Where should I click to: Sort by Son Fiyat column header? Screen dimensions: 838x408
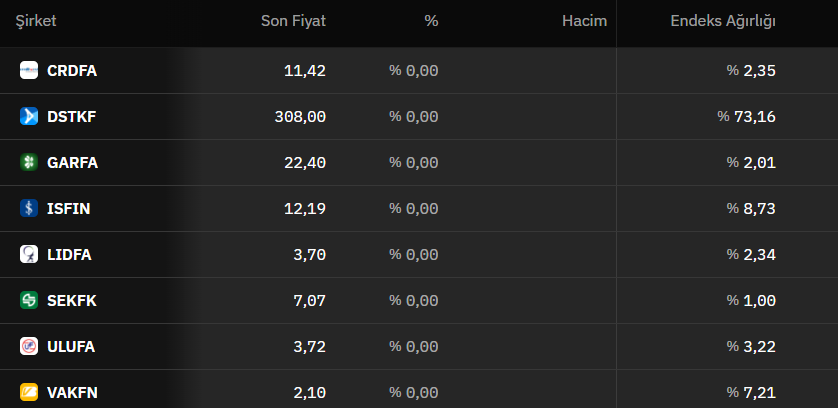click(x=293, y=21)
